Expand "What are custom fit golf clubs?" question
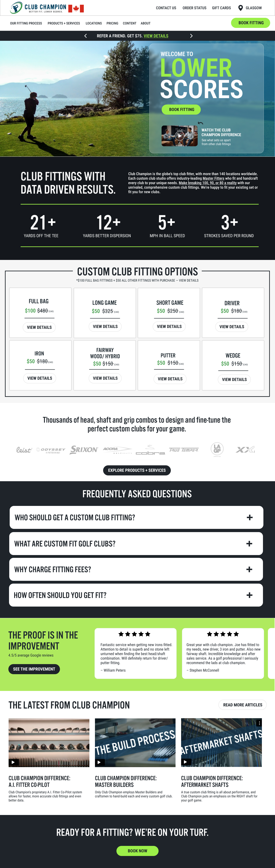Image resolution: width=275 pixels, height=868 pixels. [x=249, y=543]
